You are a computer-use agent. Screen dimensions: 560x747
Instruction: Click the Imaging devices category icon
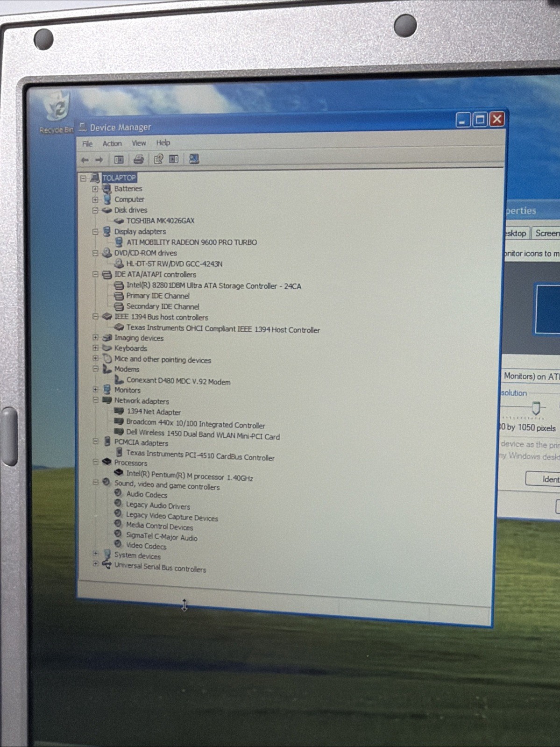pos(107,338)
